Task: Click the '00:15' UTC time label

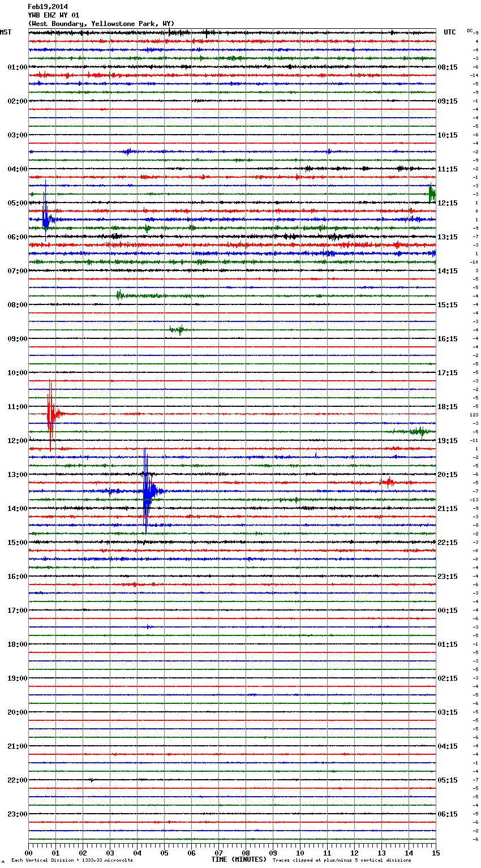Action: pyautogui.click(x=448, y=611)
